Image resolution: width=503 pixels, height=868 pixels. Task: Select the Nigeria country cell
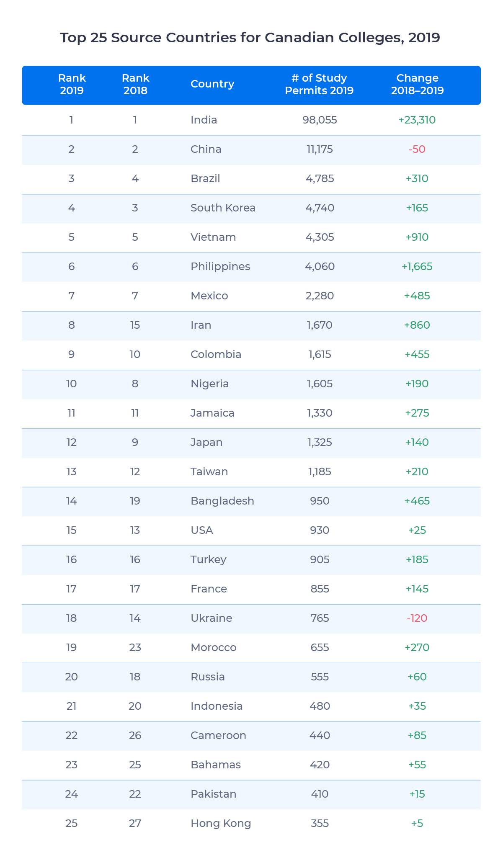(209, 384)
